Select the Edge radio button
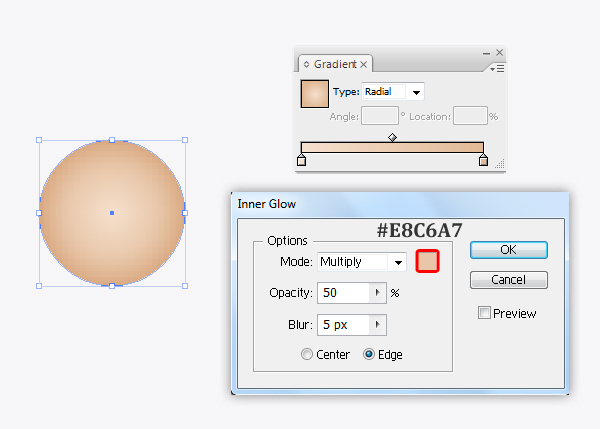This screenshot has height=429, width=600. click(369, 354)
